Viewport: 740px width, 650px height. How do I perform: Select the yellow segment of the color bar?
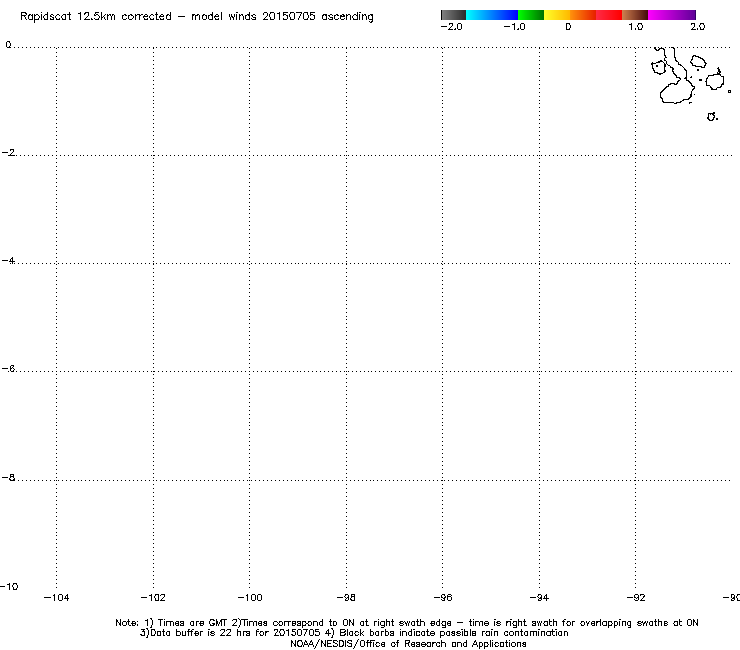556,15
